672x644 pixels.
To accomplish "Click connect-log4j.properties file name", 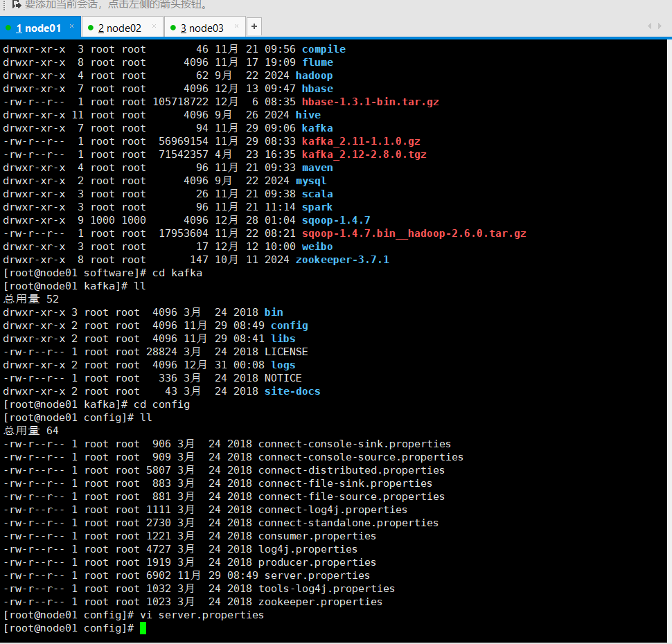I will pyautogui.click(x=333, y=510).
